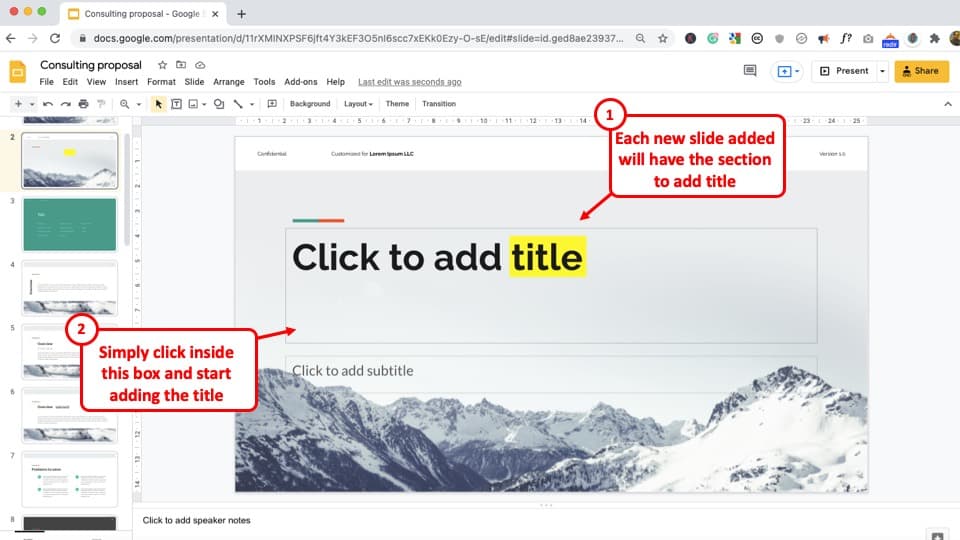
Task: Open the Arrange menu
Action: (228, 82)
